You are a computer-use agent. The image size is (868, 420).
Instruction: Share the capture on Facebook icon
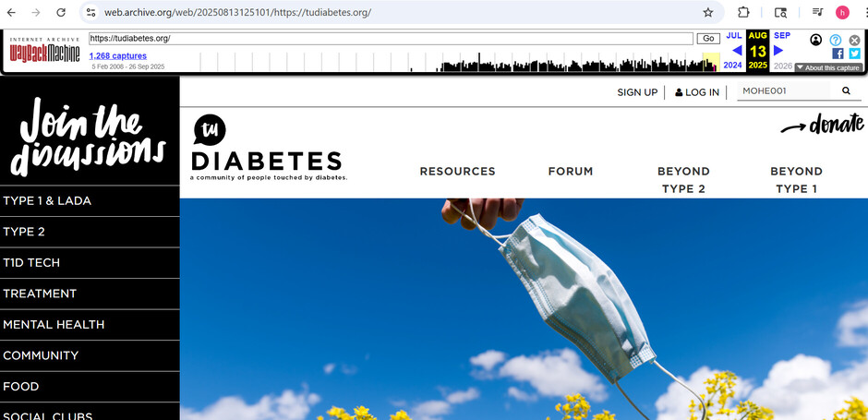pos(838,54)
